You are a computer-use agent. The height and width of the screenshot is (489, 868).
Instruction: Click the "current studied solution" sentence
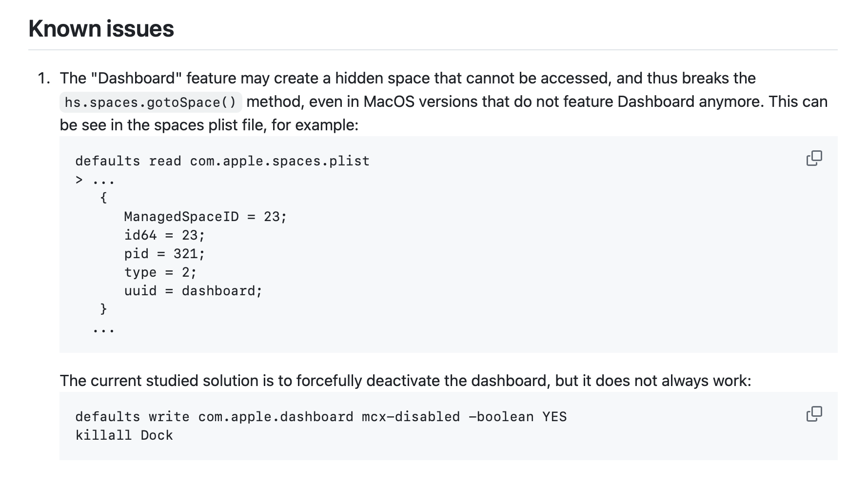[x=405, y=381]
